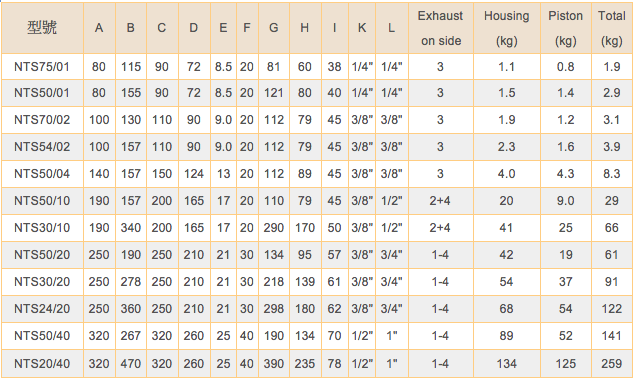This screenshot has height=378, width=633.
Task: Click the NTS50/01 model name
Action: point(42,93)
